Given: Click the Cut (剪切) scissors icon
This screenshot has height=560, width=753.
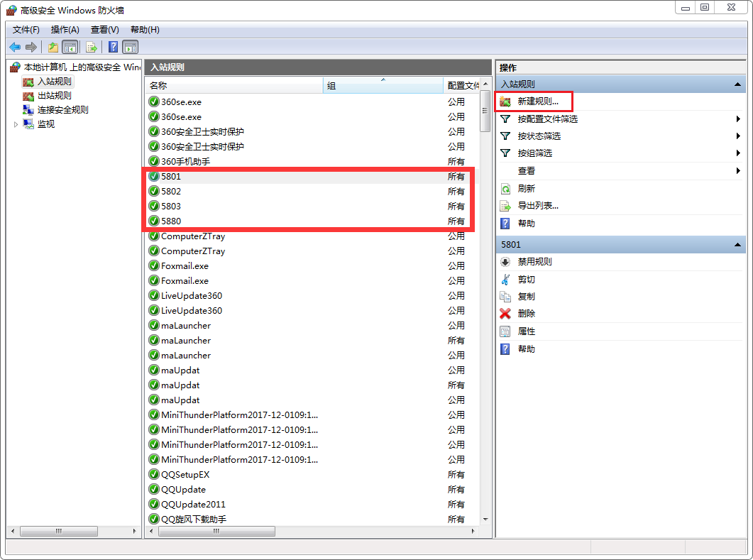Looking at the screenshot, I should 505,280.
